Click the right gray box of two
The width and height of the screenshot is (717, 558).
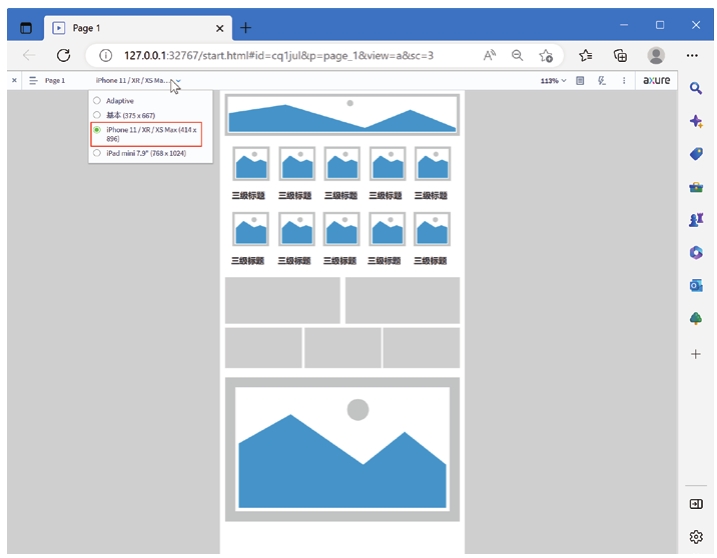coord(402,300)
